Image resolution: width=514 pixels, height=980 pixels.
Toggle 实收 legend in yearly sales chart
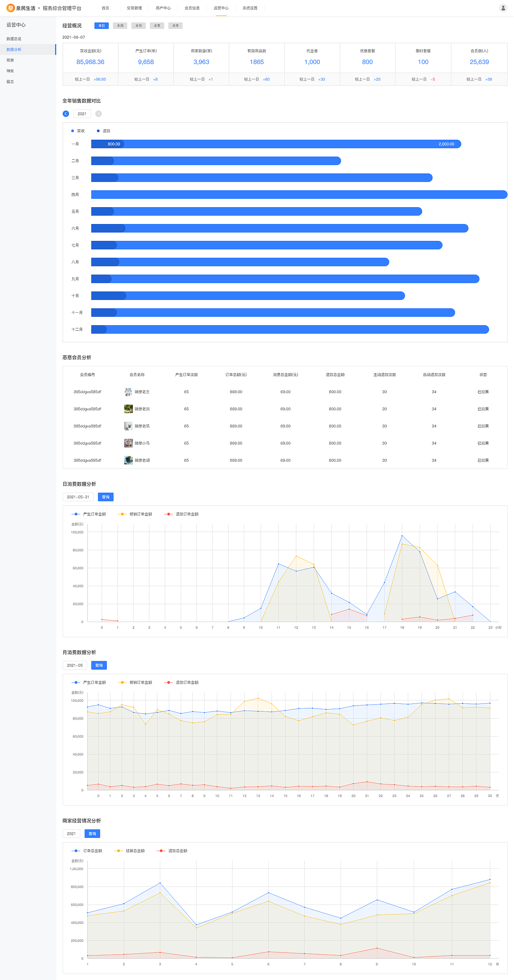pos(78,131)
